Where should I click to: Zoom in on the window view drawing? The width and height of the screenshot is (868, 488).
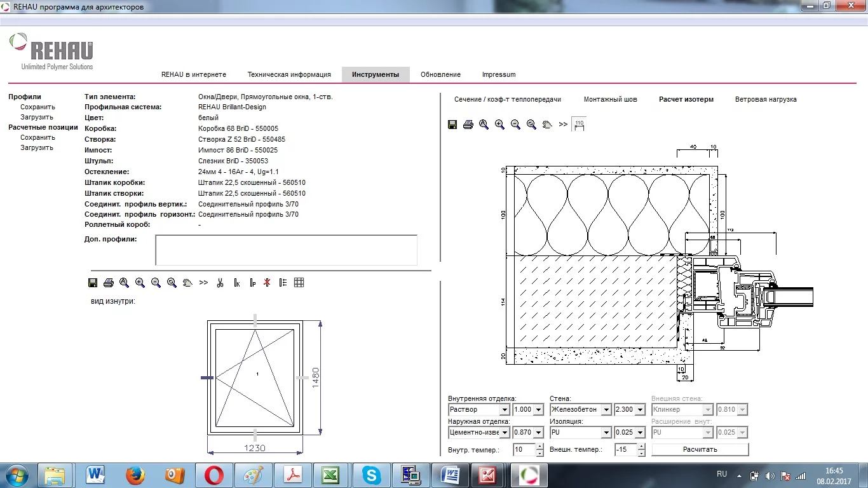[140, 282]
